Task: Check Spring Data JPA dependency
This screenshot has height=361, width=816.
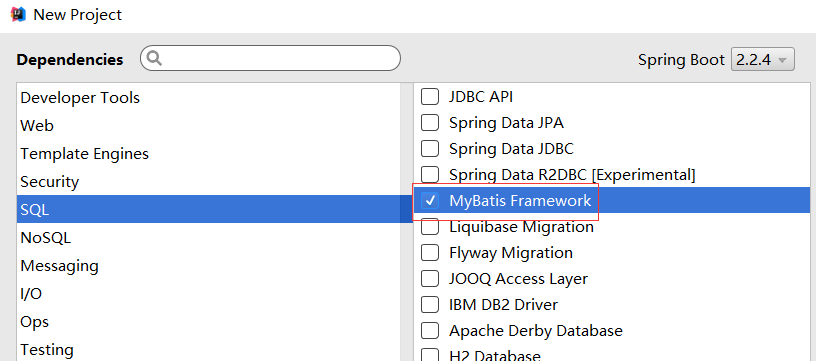Action: pos(429,123)
